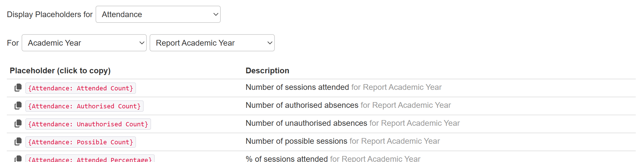Open the Report Academic Year dropdown
The height and width of the screenshot is (162, 644).
pyautogui.click(x=212, y=43)
